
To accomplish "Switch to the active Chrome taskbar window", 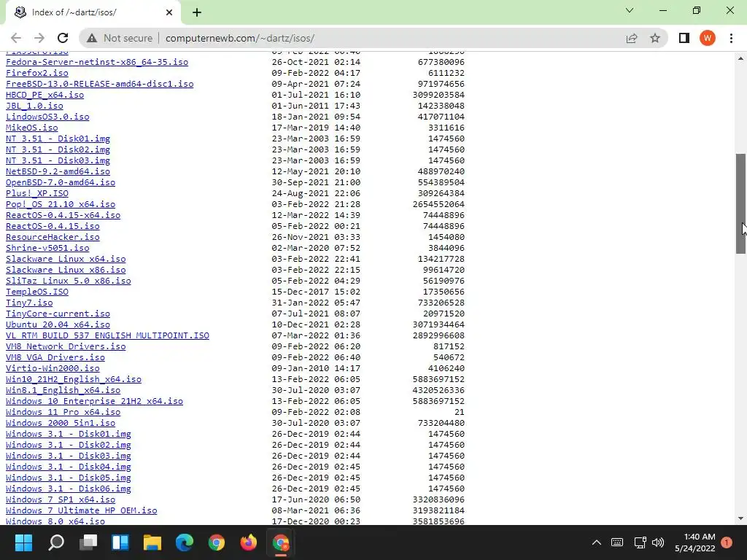I will click(281, 542).
